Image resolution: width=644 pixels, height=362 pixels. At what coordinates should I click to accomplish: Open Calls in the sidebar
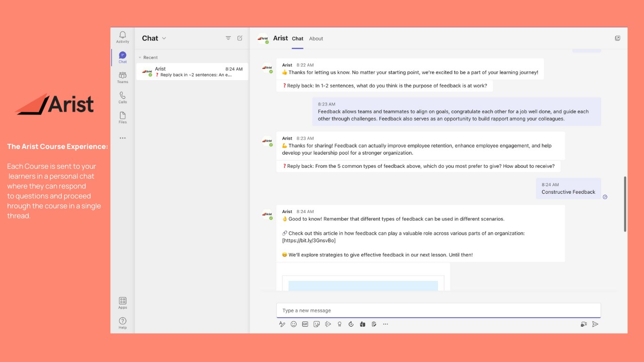pos(123,98)
